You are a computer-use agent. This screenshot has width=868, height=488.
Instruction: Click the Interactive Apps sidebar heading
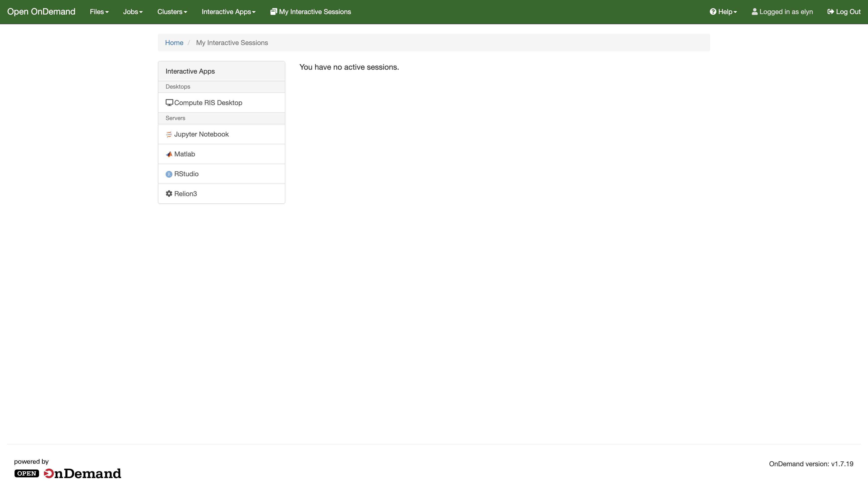tap(190, 71)
